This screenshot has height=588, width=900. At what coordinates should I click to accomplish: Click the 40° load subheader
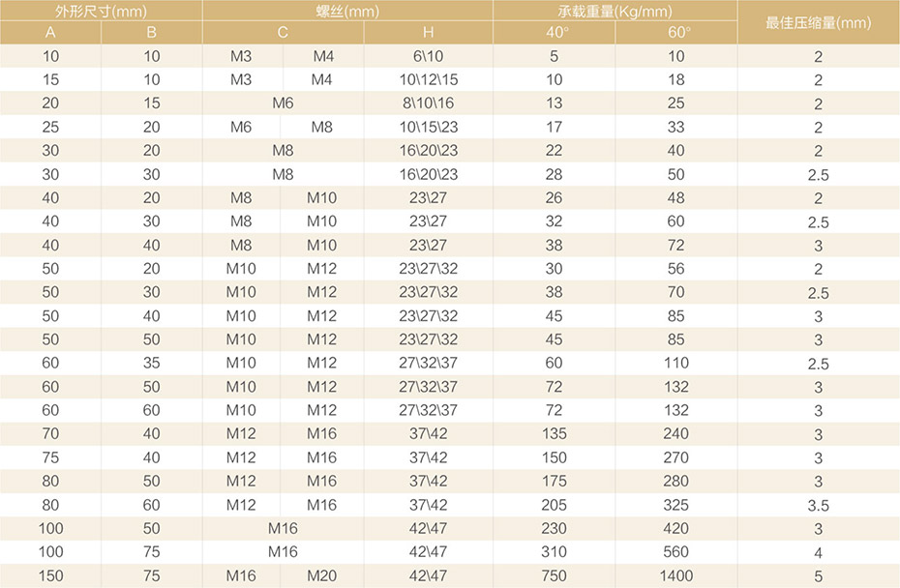(x=554, y=33)
